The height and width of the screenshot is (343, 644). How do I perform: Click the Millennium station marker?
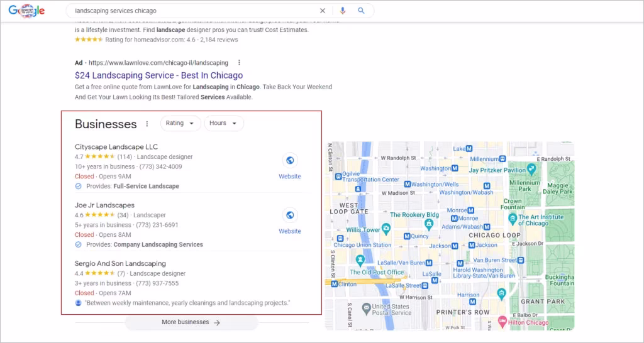click(502, 159)
